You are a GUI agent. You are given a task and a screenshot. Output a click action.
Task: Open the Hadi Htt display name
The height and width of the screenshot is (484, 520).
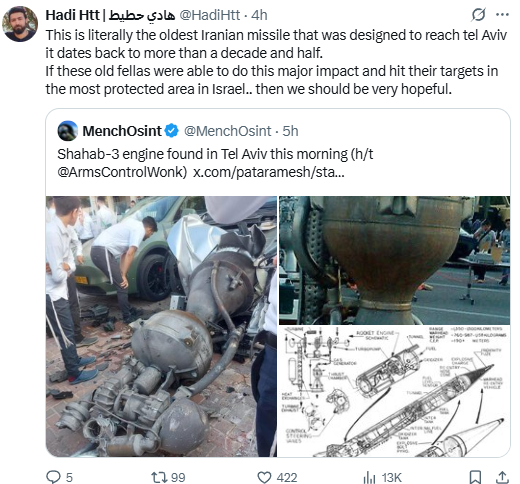(110, 15)
